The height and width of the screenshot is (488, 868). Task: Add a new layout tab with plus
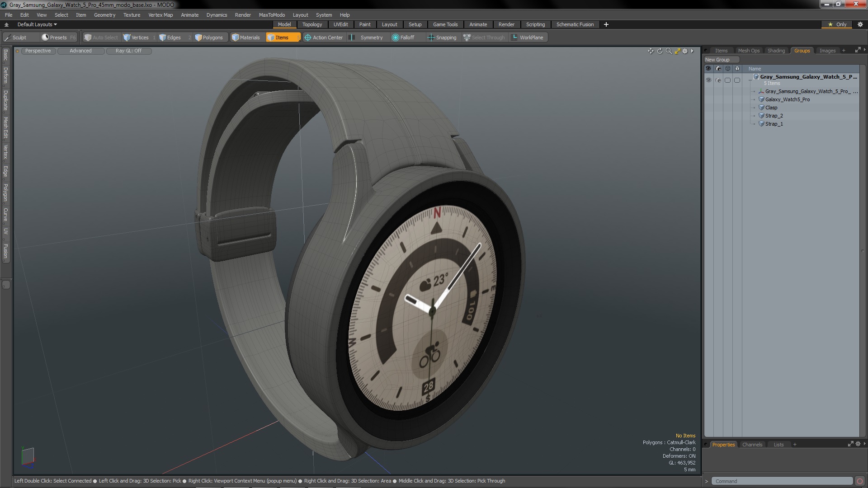click(606, 24)
